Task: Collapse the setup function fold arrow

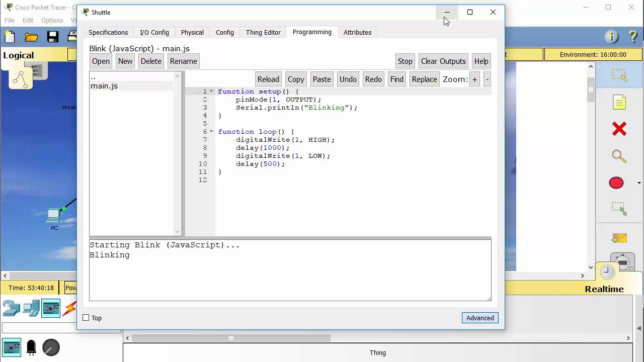Action: click(x=211, y=92)
